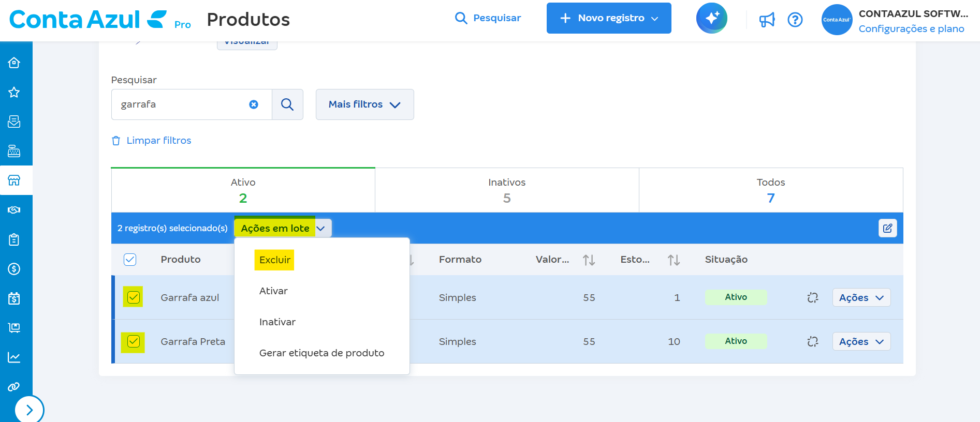This screenshot has height=422, width=980.
Task: Open the megaphone announcements icon
Action: coord(767,20)
